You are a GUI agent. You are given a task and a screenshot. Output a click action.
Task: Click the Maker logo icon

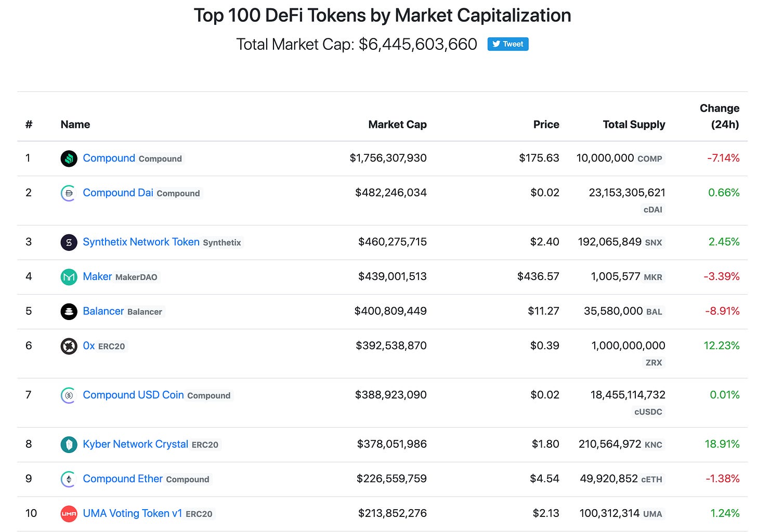click(69, 277)
